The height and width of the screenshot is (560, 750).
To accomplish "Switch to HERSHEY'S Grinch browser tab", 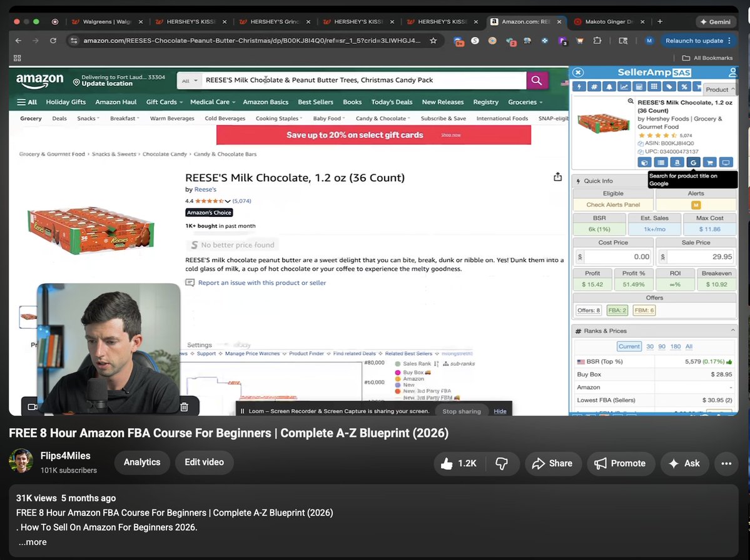I will pyautogui.click(x=275, y=21).
